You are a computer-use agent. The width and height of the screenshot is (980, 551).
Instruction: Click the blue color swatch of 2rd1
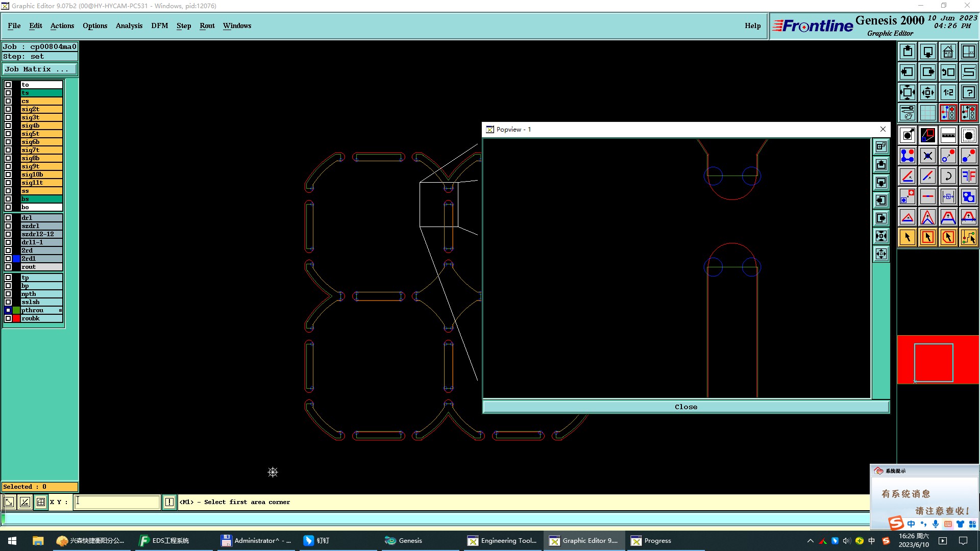pyautogui.click(x=16, y=259)
